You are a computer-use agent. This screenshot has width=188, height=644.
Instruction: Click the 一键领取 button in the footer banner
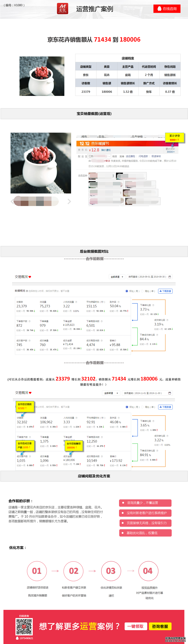tap(135, 626)
